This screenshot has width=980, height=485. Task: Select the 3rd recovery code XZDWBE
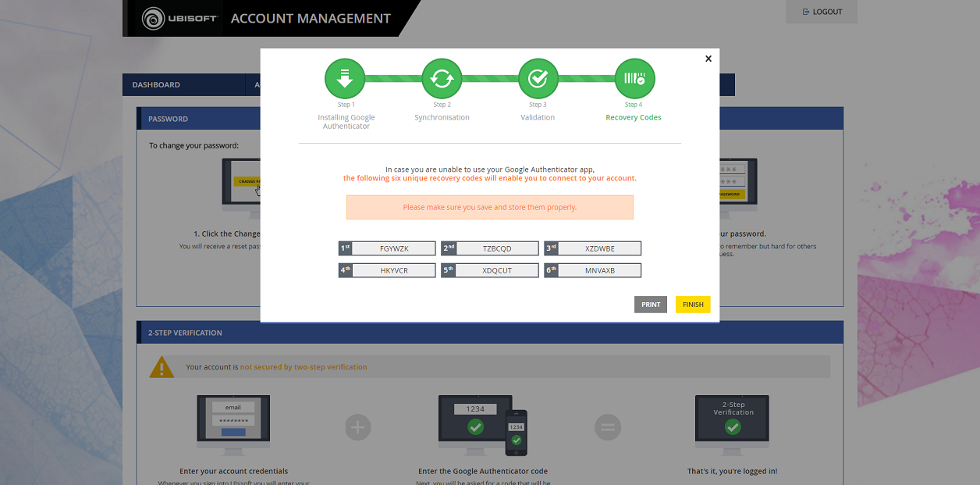coord(593,248)
